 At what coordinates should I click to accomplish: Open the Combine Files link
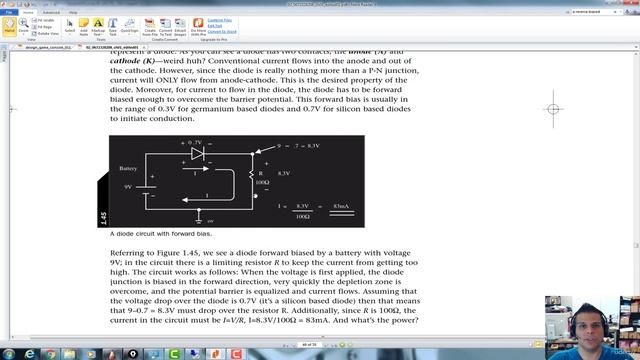(220, 20)
